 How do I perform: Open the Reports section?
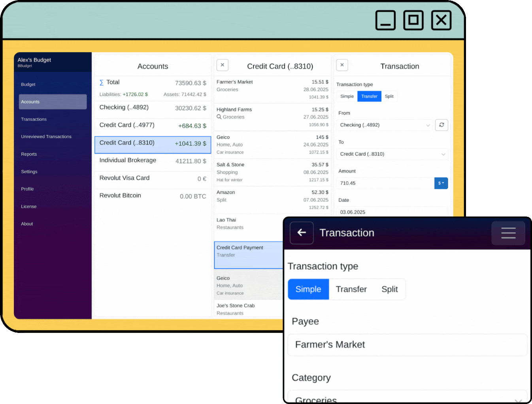pos(28,154)
